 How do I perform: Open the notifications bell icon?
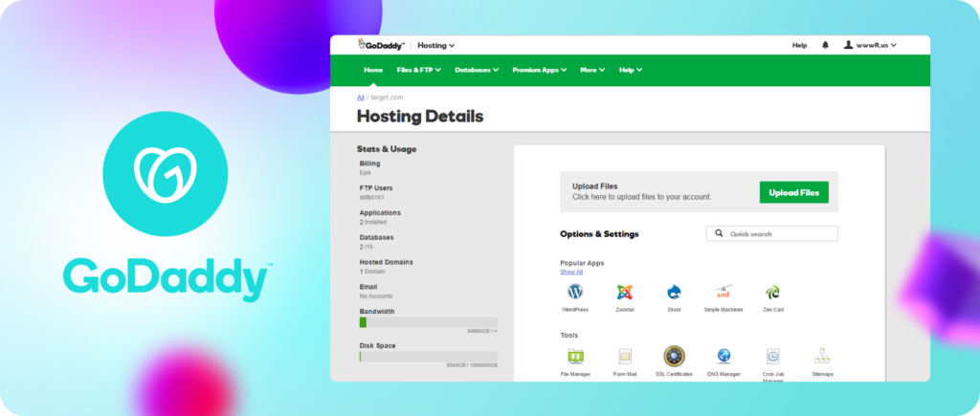(825, 45)
